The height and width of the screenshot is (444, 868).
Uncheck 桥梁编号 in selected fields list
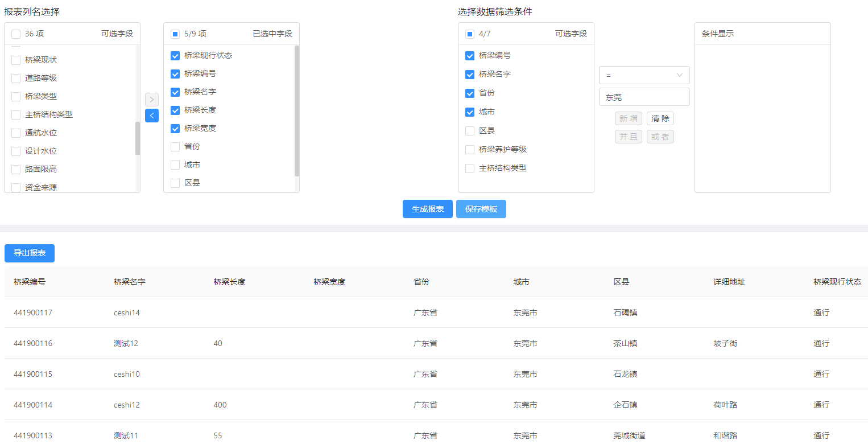click(175, 74)
